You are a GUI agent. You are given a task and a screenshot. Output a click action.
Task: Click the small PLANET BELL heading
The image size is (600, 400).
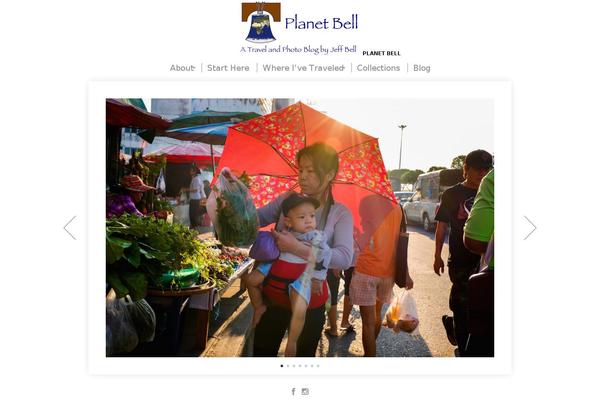click(x=381, y=53)
